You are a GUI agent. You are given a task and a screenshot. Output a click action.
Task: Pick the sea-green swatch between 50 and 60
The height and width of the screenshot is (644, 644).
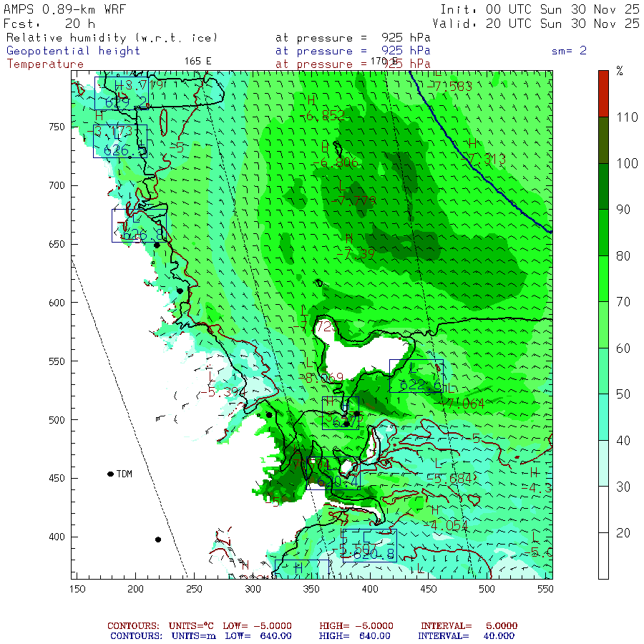pos(603,371)
